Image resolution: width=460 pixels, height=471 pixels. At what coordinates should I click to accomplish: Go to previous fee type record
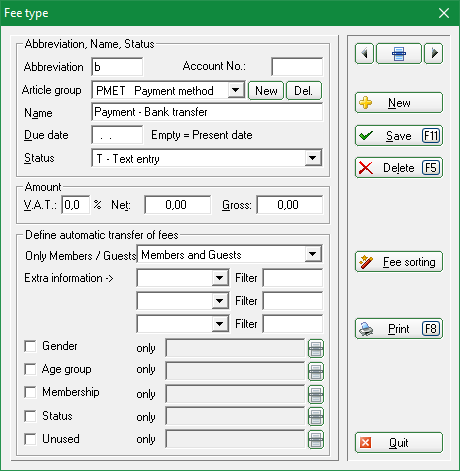tap(365, 53)
